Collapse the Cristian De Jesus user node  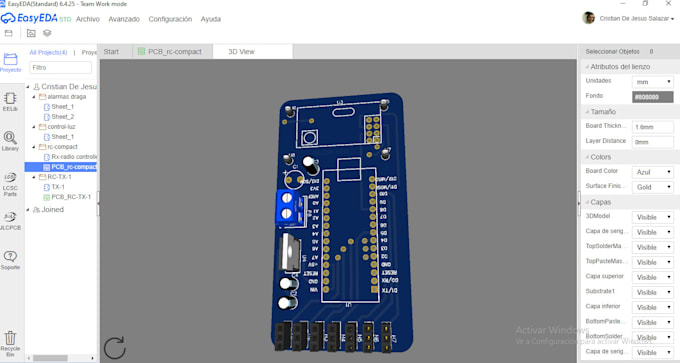pos(28,87)
